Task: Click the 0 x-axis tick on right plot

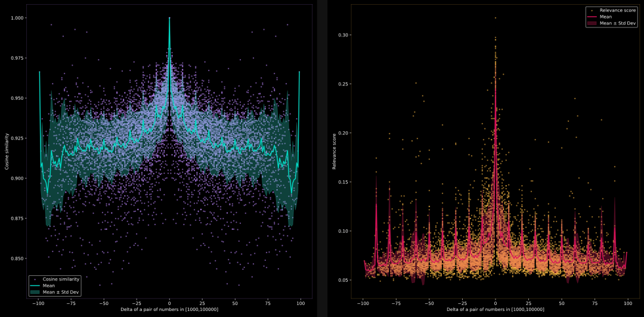Action: [x=496, y=302]
